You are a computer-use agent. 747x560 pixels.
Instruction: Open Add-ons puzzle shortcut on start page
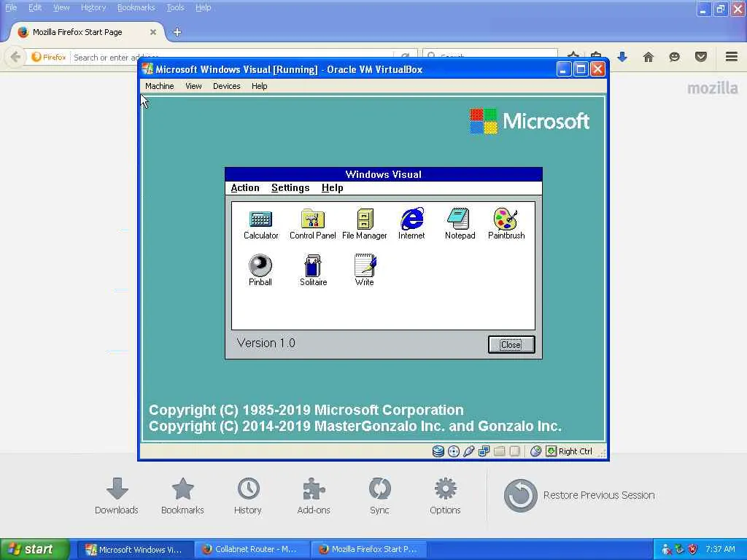[314, 496]
